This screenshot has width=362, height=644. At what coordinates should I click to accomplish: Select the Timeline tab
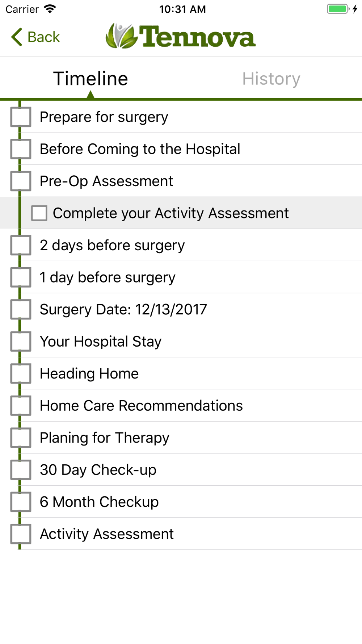pos(90,79)
